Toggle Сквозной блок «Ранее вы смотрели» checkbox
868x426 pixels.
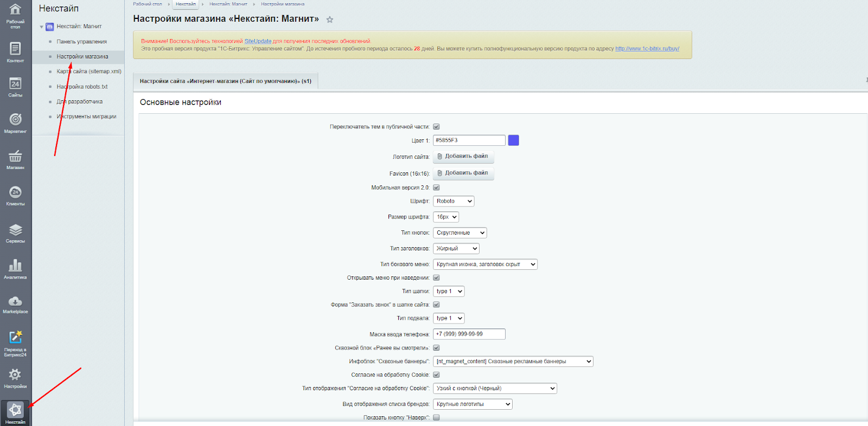pyautogui.click(x=436, y=348)
